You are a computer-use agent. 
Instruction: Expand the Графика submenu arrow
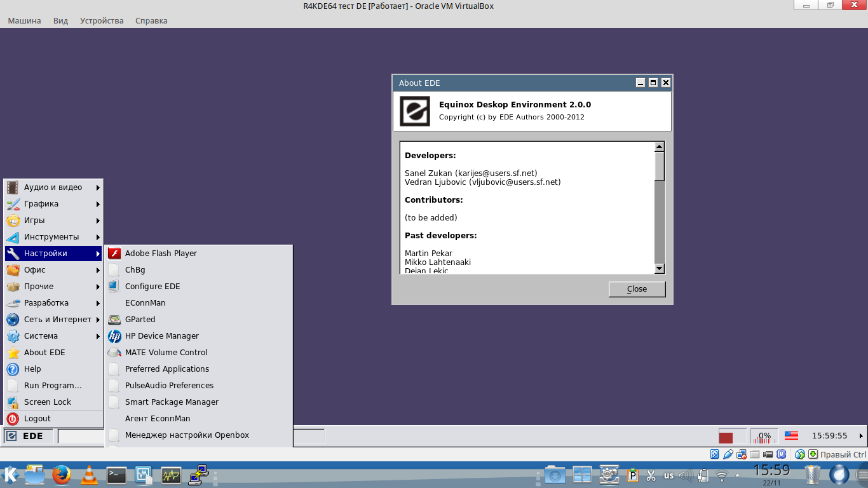click(98, 204)
